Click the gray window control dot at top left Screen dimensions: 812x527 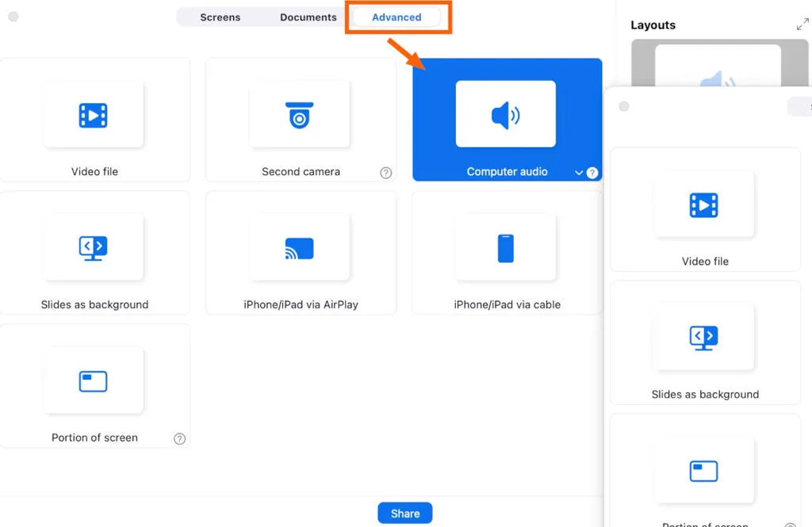[x=13, y=17]
